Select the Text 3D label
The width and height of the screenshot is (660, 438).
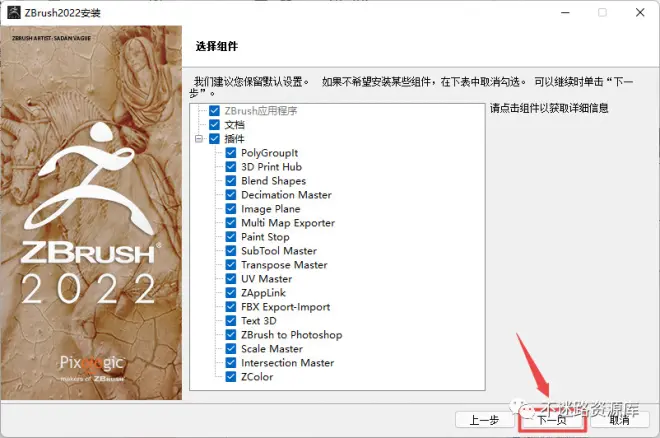[258, 320]
